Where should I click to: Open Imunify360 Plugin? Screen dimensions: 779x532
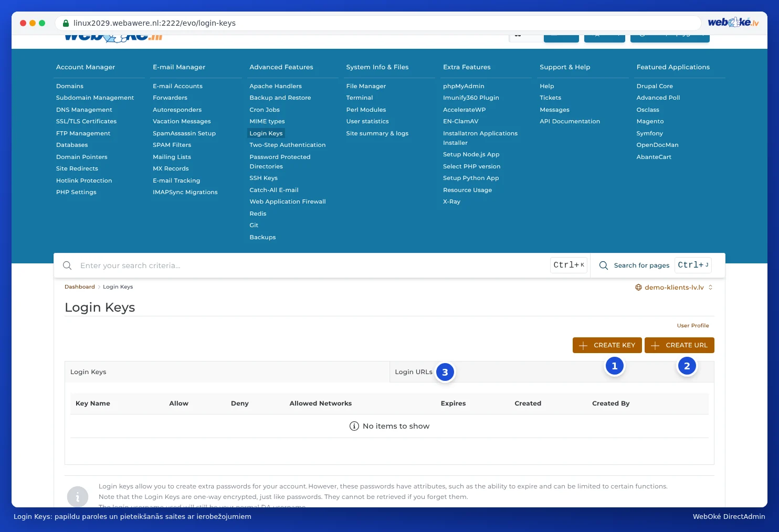[x=471, y=98]
